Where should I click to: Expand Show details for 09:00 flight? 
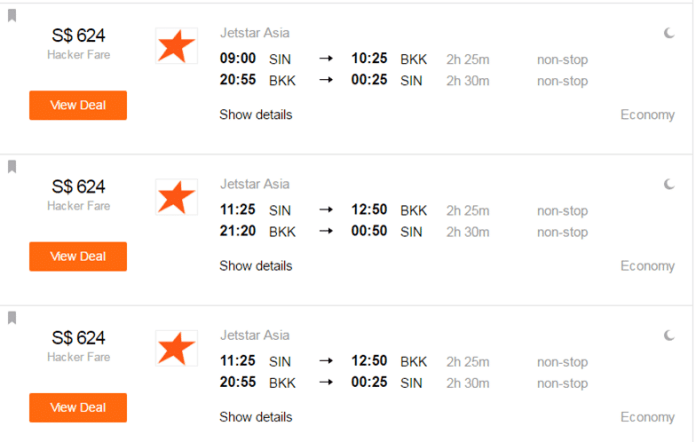(x=256, y=114)
